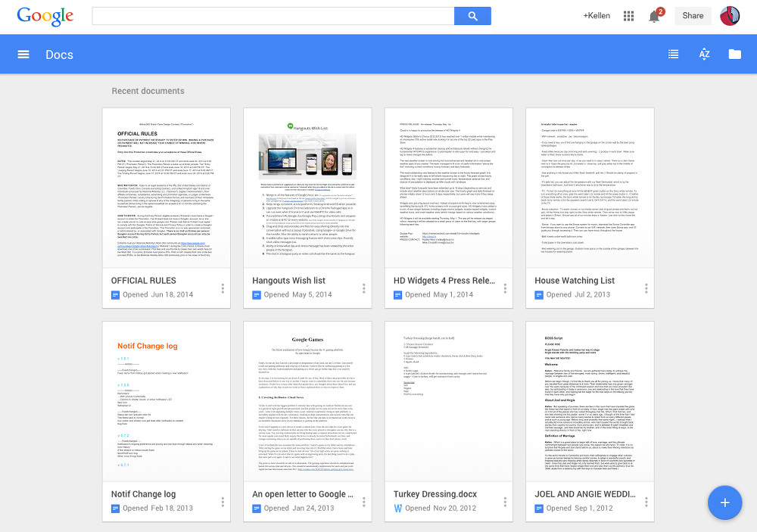Open the profile avatar picture
This screenshot has height=532, width=757.
pyautogui.click(x=730, y=16)
